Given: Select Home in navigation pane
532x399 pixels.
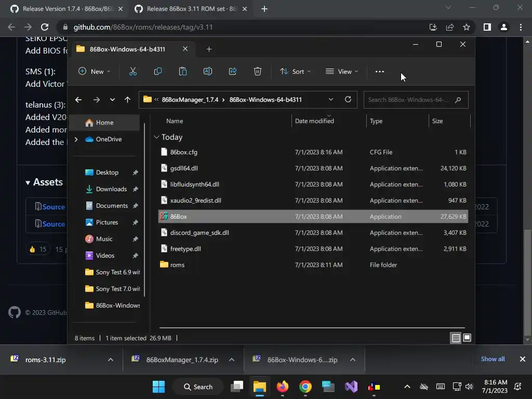Looking at the screenshot, I should tap(104, 123).
